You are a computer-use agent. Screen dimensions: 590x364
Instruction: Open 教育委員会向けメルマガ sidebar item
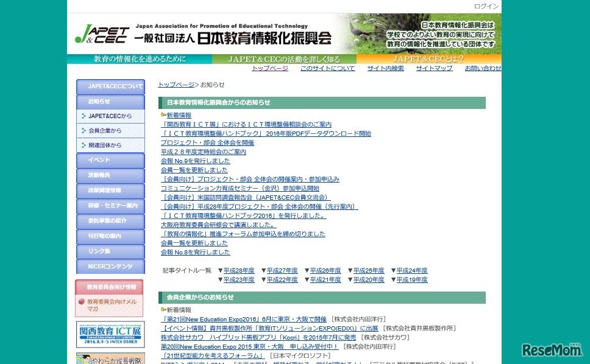tap(111, 305)
